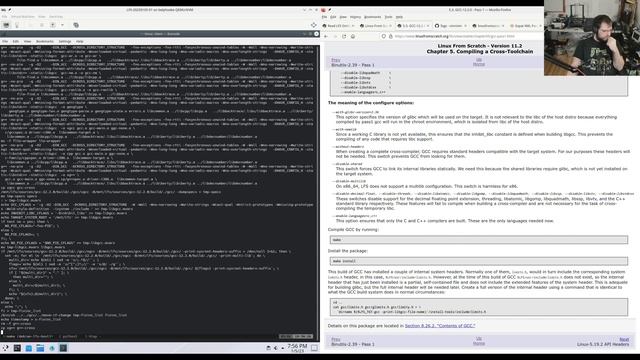Image resolution: width=640 pixels, height=360 pixels.
Task: Click the 'make install' command code box
Action: coord(479,261)
